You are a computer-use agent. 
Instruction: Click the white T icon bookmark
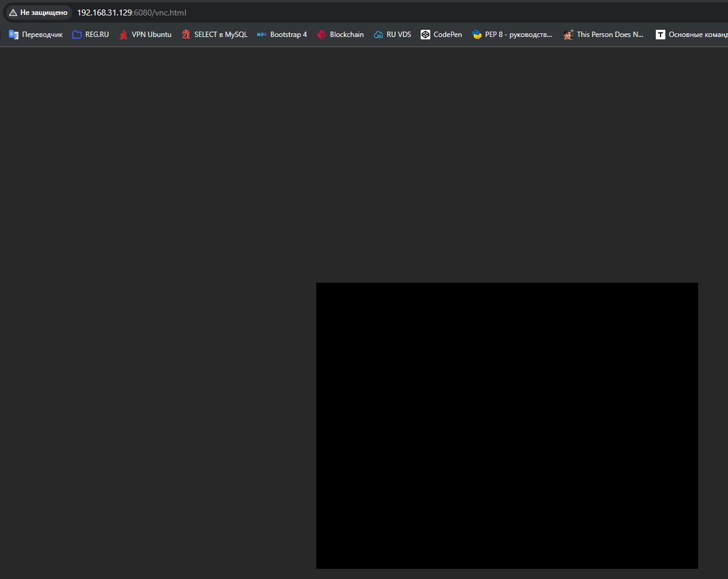tap(661, 35)
